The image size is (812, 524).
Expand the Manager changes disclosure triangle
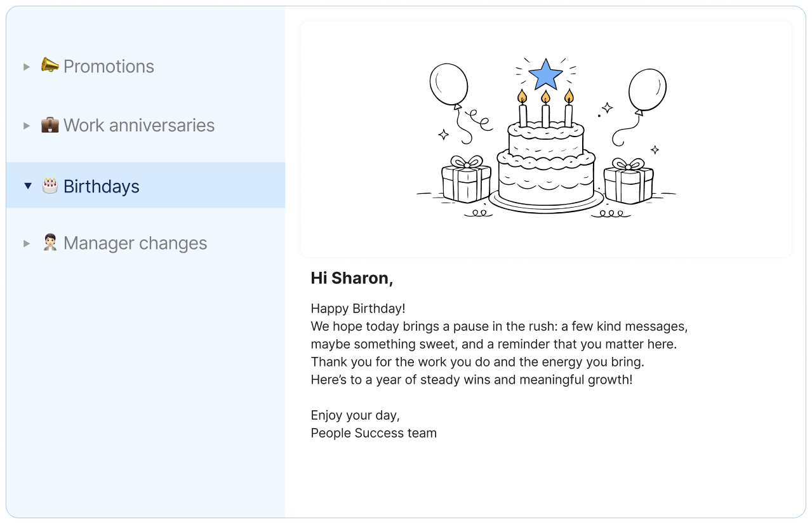tap(27, 243)
